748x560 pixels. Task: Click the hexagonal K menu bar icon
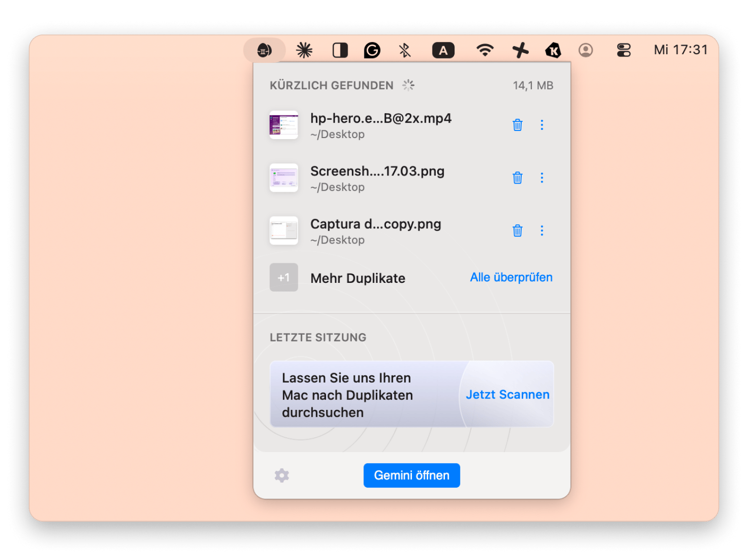pos(553,50)
